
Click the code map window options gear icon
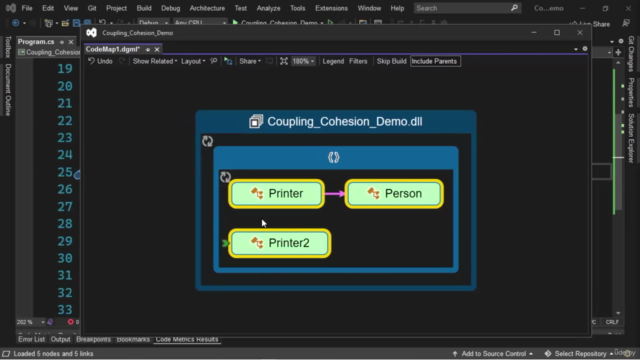click(x=585, y=49)
